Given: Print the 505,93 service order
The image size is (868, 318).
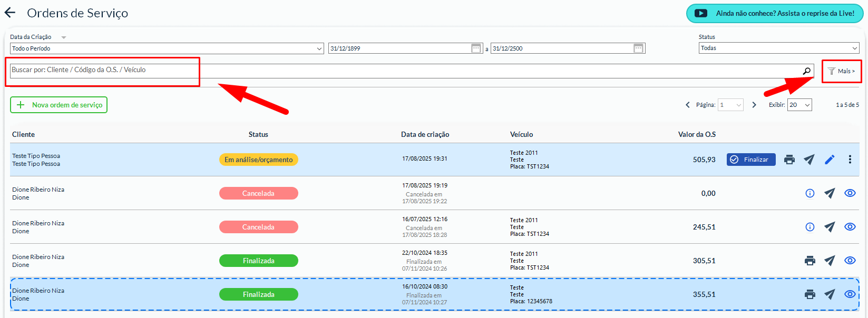Looking at the screenshot, I should pos(789,160).
